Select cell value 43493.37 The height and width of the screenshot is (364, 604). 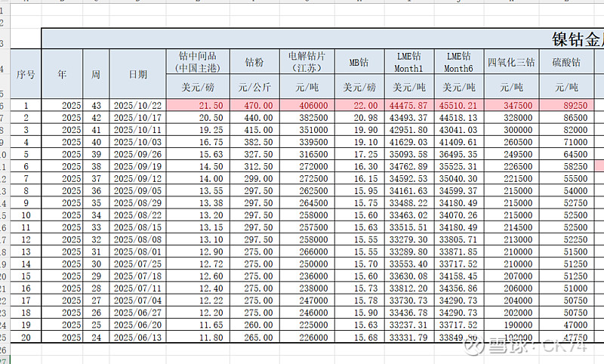pyautogui.click(x=409, y=118)
